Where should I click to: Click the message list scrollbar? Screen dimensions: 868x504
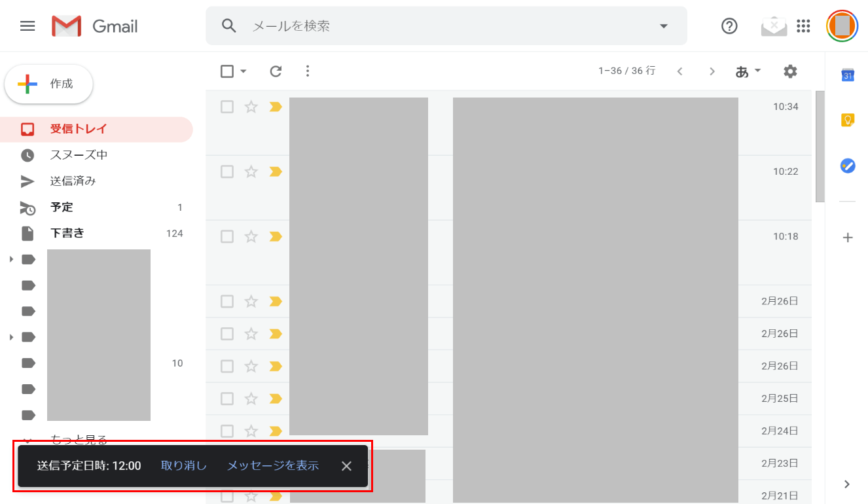(x=820, y=147)
